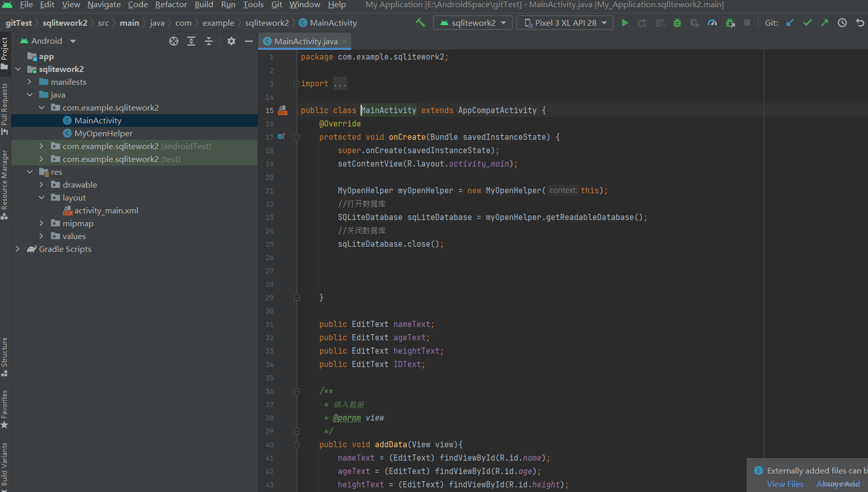Run the app with green play button
The image size is (868, 492).
tap(625, 23)
